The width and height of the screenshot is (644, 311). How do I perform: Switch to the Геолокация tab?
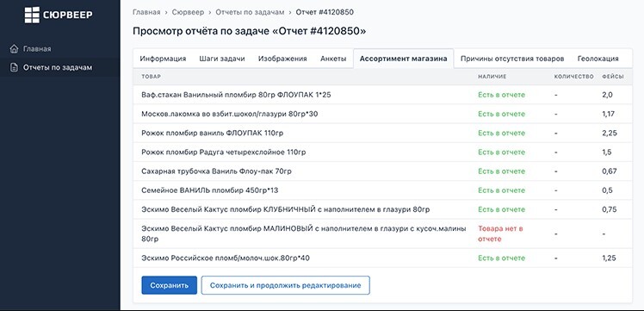(598, 59)
